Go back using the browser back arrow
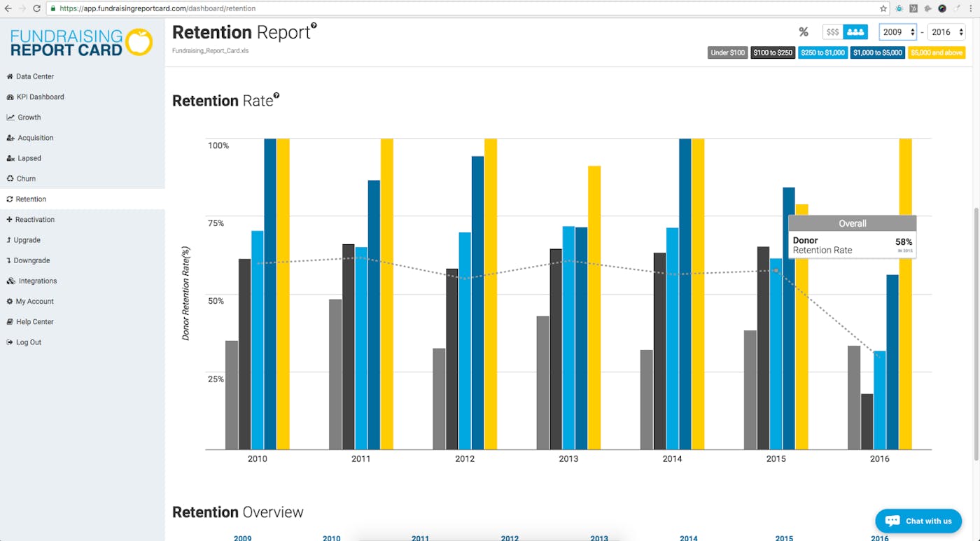This screenshot has height=541, width=980. [x=8, y=8]
